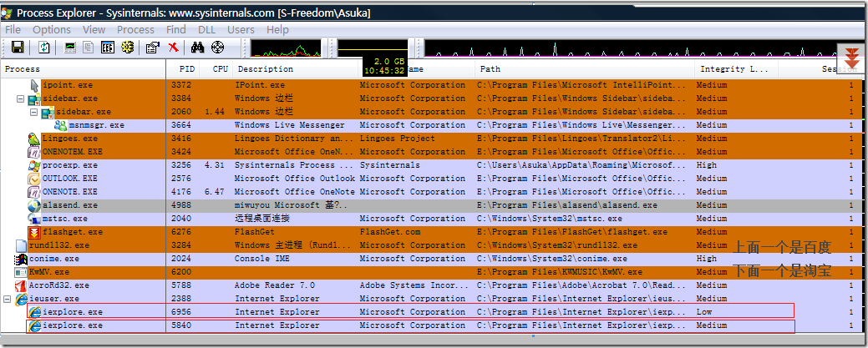Select the msnmsgr.exe process row
Viewport: 868px width, 348px height.
(431, 125)
